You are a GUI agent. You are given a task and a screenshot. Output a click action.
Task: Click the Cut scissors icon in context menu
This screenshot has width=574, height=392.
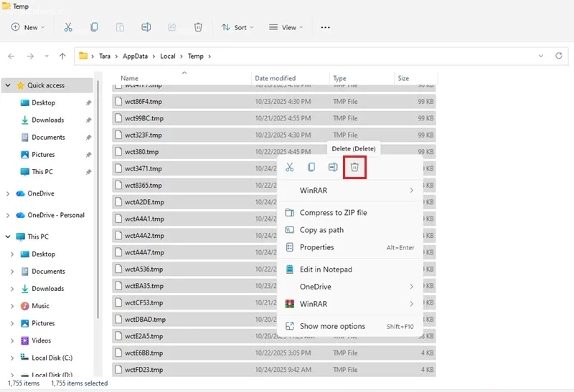[x=290, y=167]
